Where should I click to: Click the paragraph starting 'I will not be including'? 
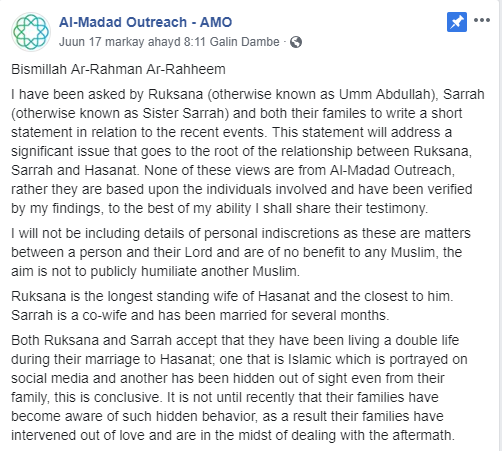pos(241,252)
